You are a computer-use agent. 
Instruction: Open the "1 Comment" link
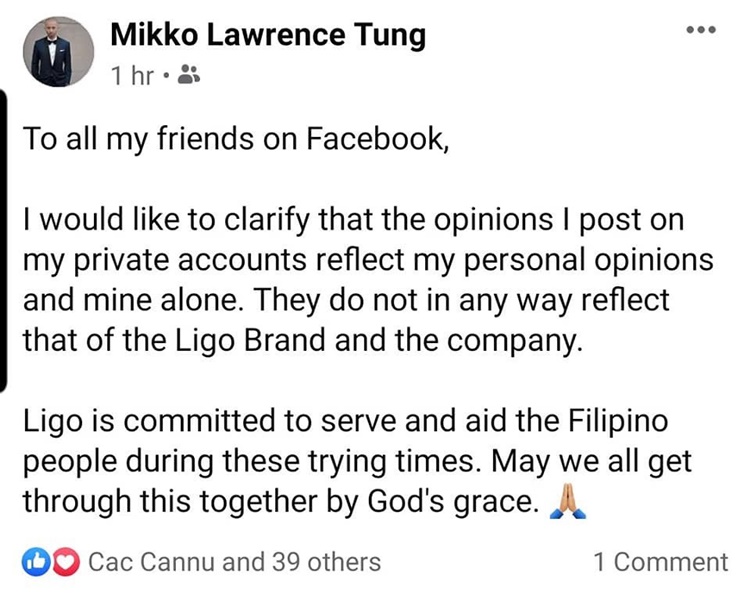(660, 562)
